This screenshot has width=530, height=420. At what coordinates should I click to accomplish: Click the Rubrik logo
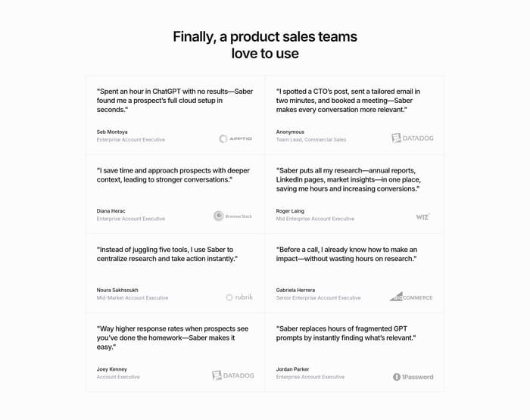pos(239,297)
